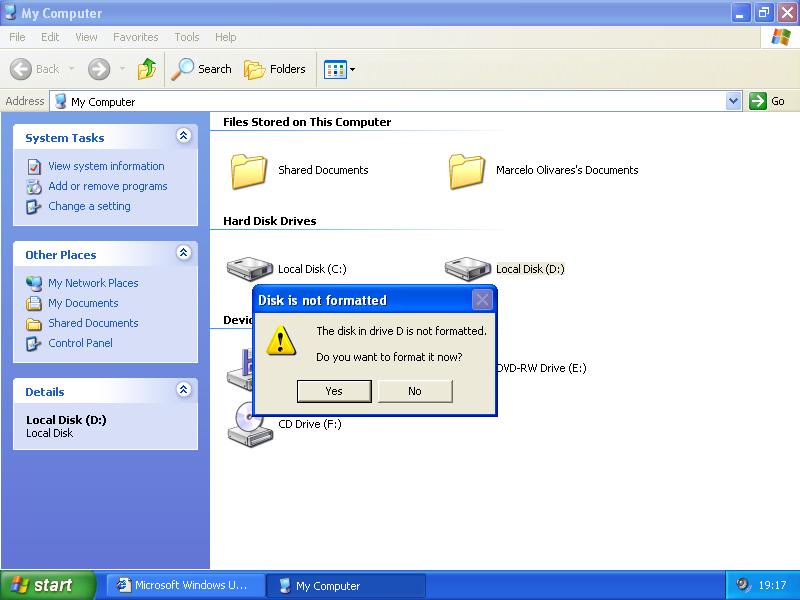The image size is (800, 600).
Task: Open the Tools menu
Action: click(187, 37)
